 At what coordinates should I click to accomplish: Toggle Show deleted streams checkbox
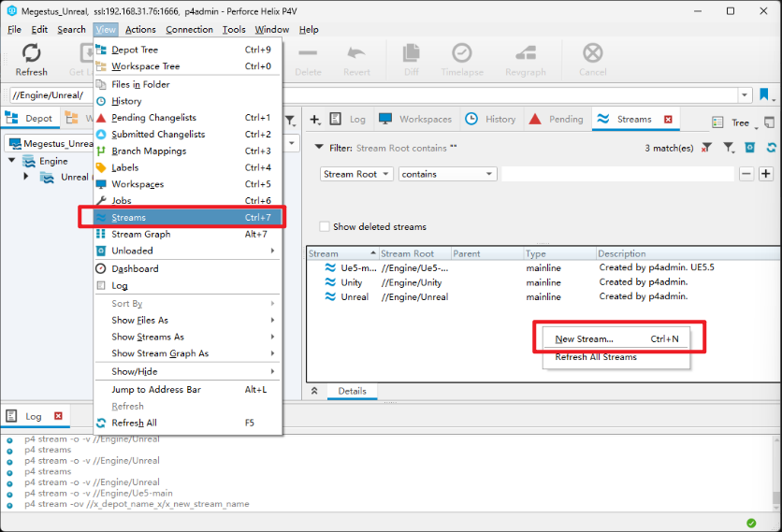click(x=325, y=226)
